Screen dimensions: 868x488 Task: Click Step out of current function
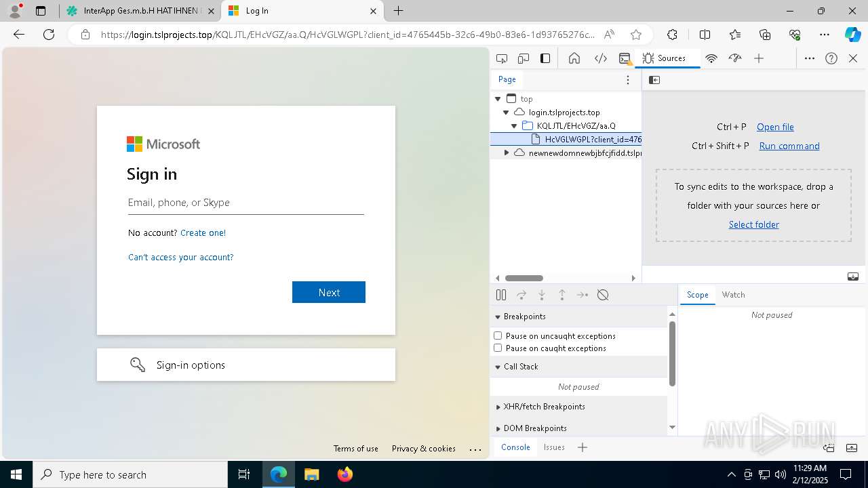562,295
